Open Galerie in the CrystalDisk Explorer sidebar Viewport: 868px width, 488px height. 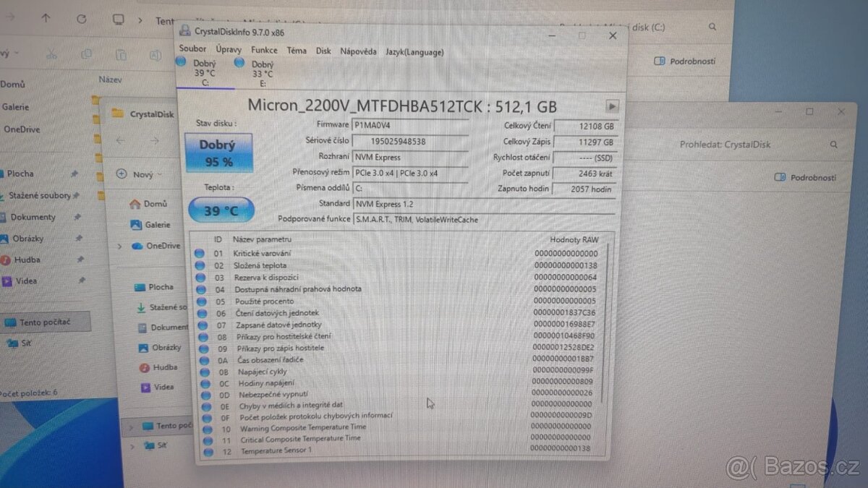[157, 225]
